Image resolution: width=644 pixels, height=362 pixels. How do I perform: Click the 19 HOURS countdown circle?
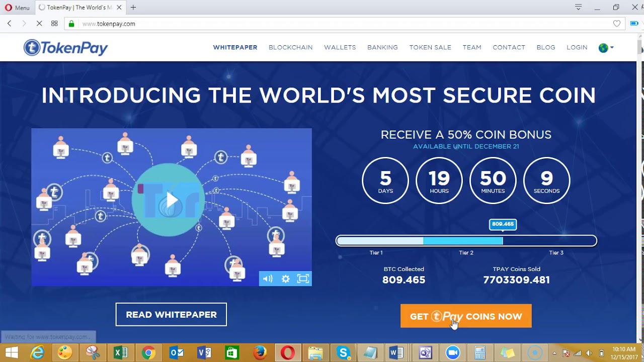[439, 180]
